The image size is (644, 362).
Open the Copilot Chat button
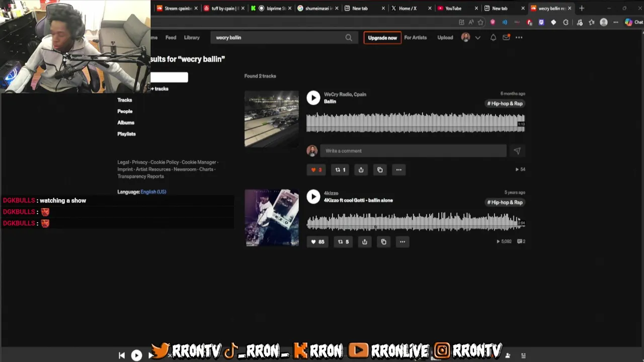(633, 22)
